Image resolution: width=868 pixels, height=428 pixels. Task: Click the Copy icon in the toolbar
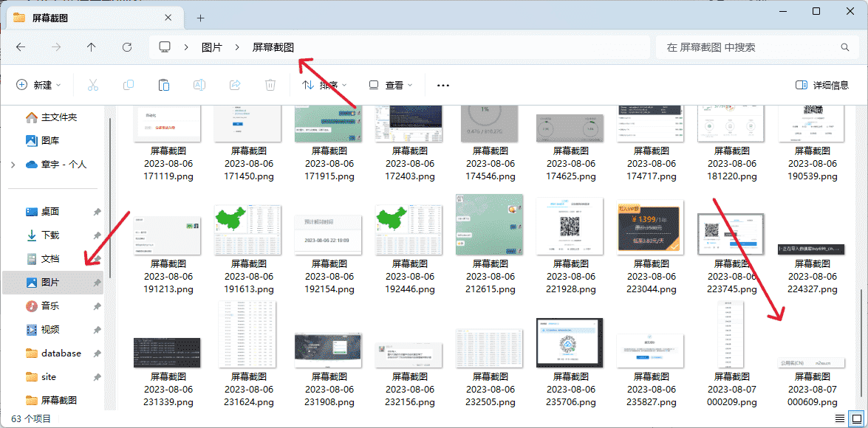click(x=128, y=85)
